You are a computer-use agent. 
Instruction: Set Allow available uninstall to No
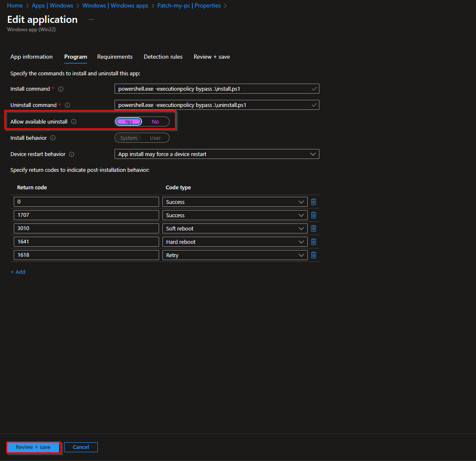tap(155, 121)
